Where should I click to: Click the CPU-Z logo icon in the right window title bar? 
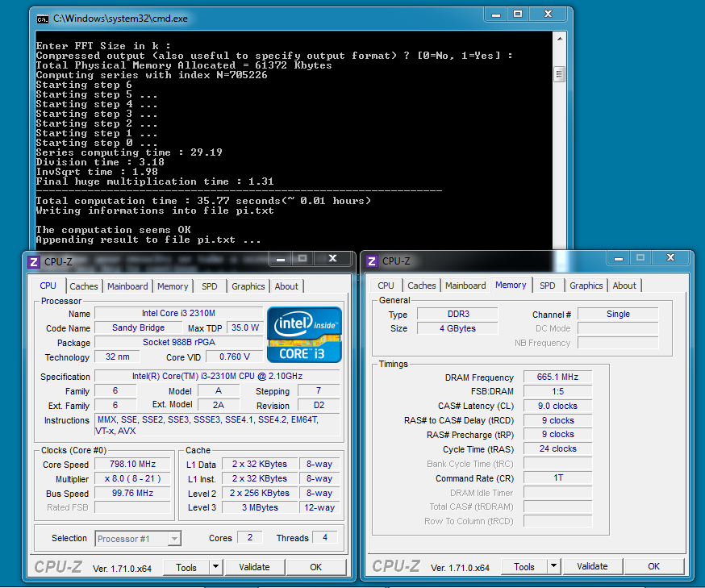click(372, 261)
